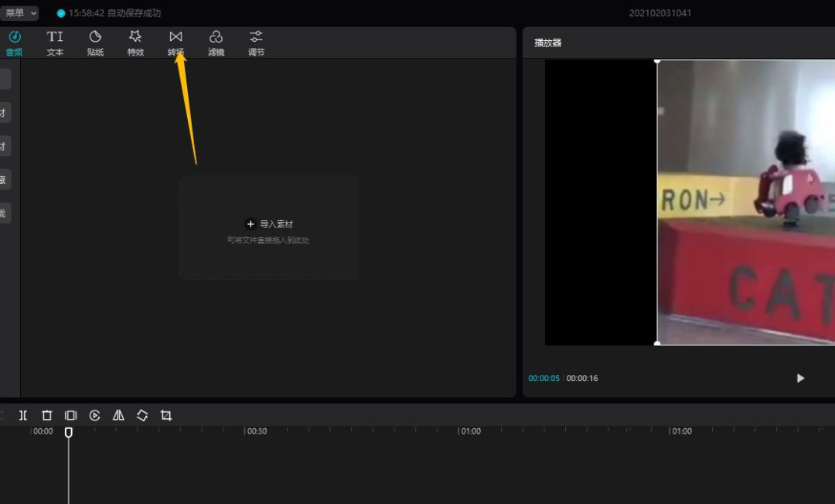The height and width of the screenshot is (504, 835).
Task: Select the freeze frame tool icon
Action: coord(70,416)
